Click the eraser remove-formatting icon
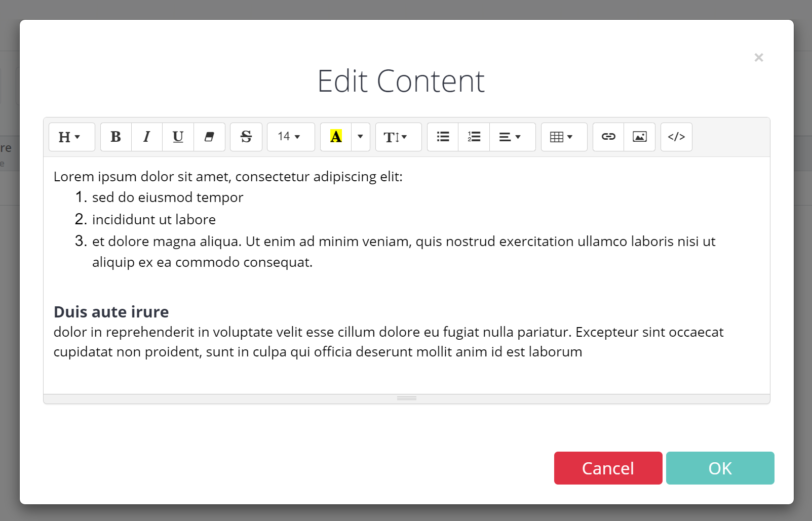The width and height of the screenshot is (812, 521). [209, 137]
